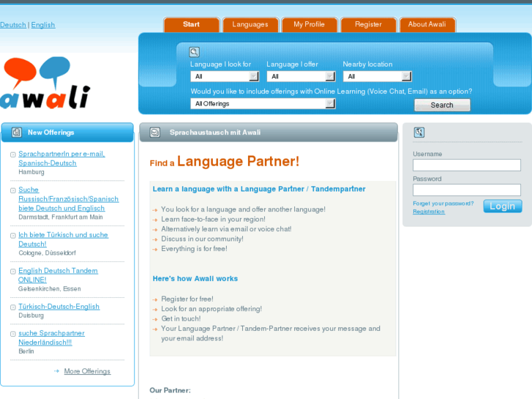Click 'Discuss in our community!' text

pyautogui.click(x=202, y=239)
